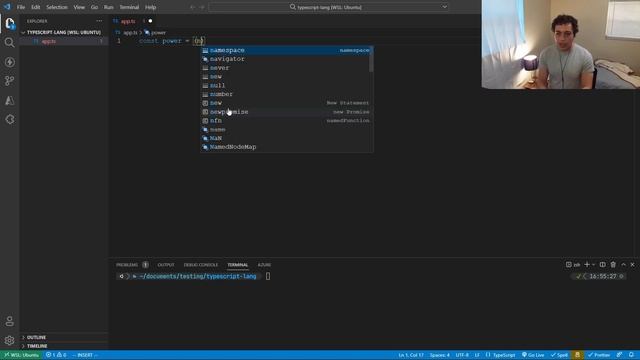Create a new terminal with plus icon

tap(587, 265)
